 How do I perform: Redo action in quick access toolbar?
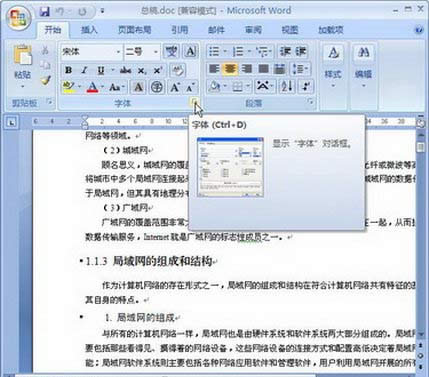coord(82,12)
